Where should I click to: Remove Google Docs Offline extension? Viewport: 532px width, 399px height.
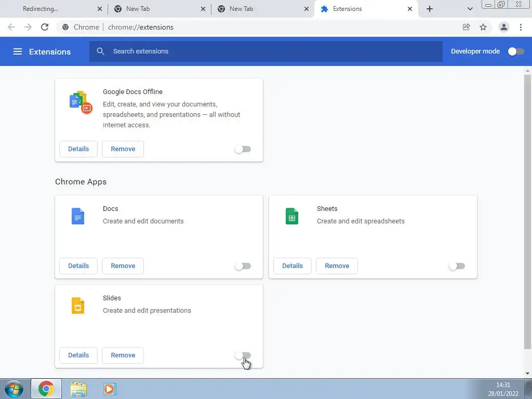tap(123, 149)
